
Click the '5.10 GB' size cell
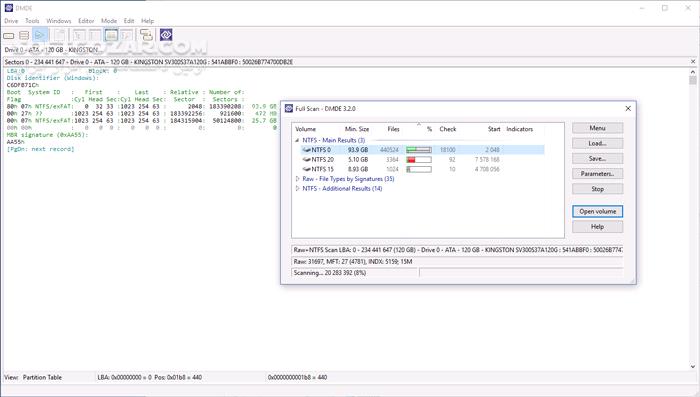pyautogui.click(x=358, y=159)
